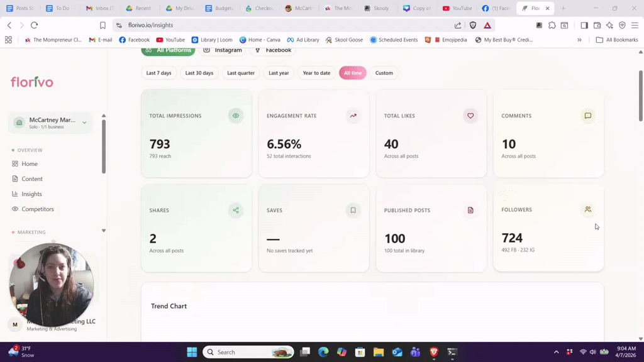
Task: Click the webcam video bubble thumbnail
Action: pyautogui.click(x=52, y=285)
